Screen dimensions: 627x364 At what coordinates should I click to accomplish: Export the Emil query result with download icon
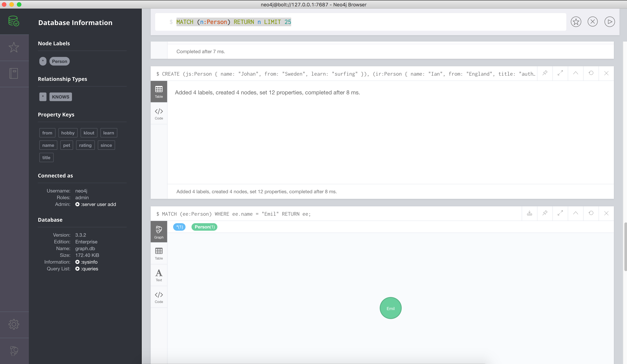pyautogui.click(x=530, y=213)
